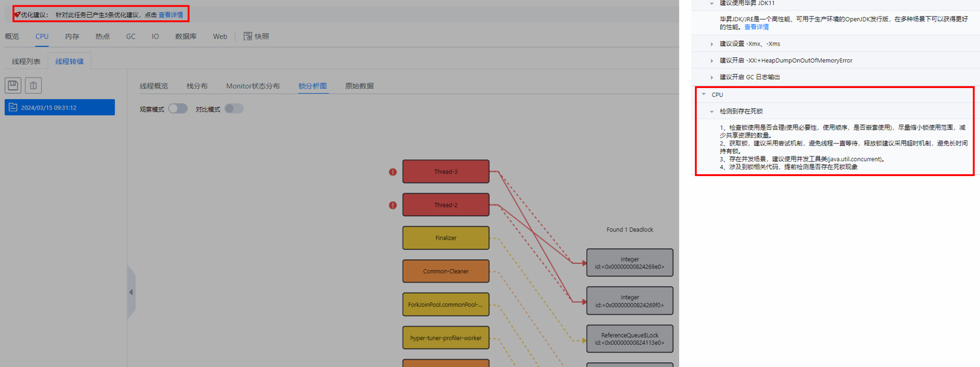Click the ForkJoinPool.commonPool thread node
The image size is (980, 367).
click(446, 304)
